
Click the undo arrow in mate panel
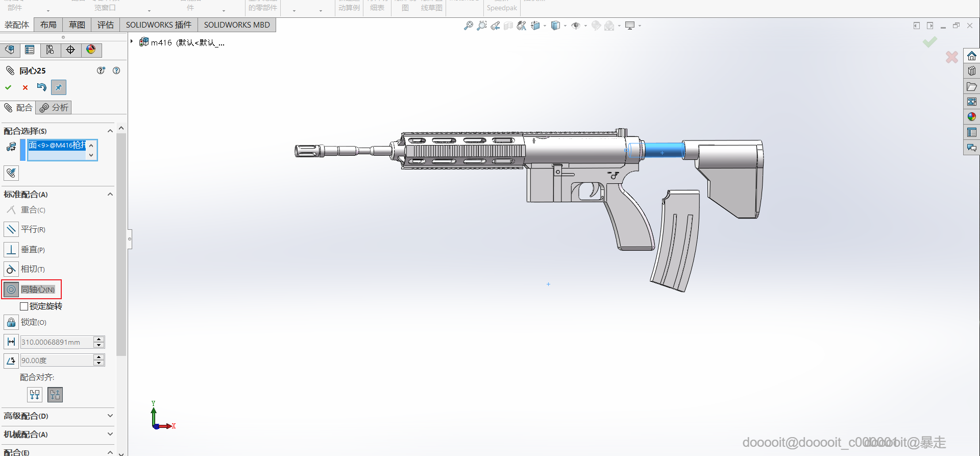pyautogui.click(x=41, y=87)
